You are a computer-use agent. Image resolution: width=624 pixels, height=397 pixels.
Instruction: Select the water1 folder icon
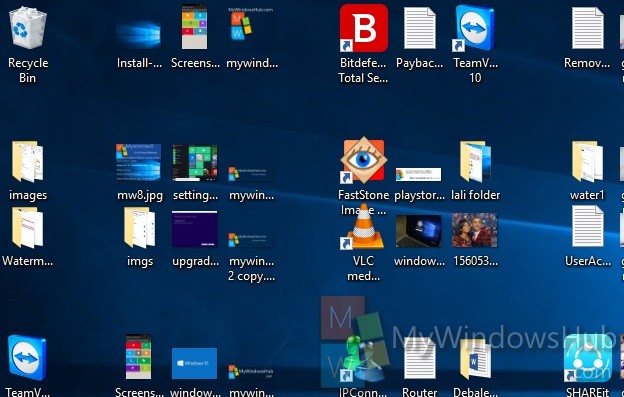tap(587, 162)
